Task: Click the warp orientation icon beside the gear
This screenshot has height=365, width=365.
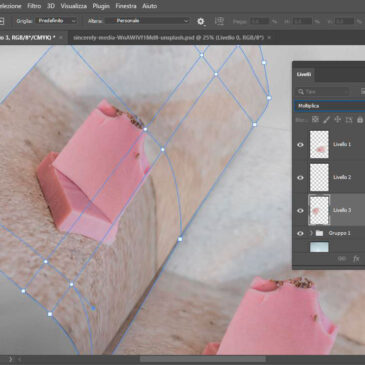Action: coord(219,21)
